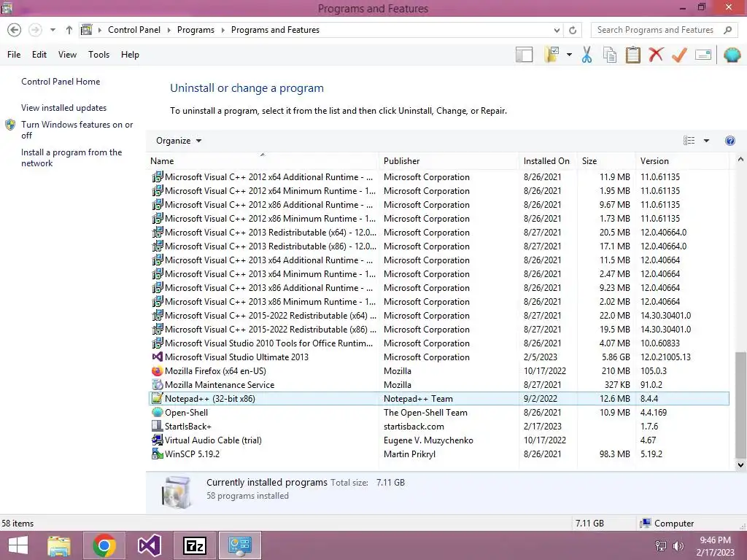The image size is (747, 560).
Task: Click the Back navigation arrow
Action: [x=15, y=30]
